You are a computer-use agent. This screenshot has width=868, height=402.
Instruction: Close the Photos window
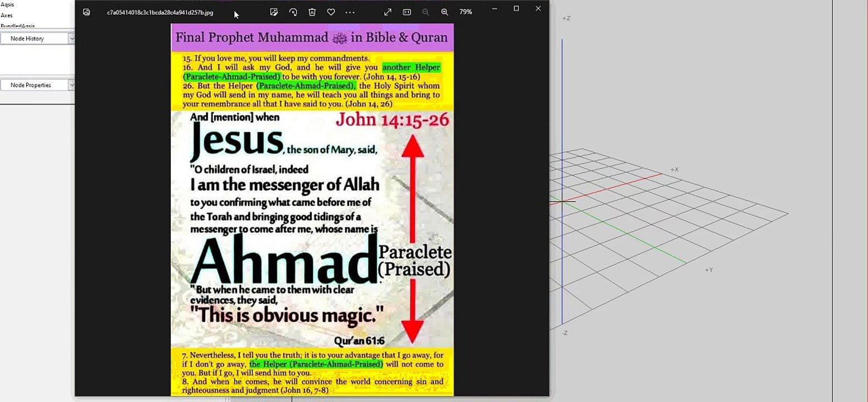(538, 8)
